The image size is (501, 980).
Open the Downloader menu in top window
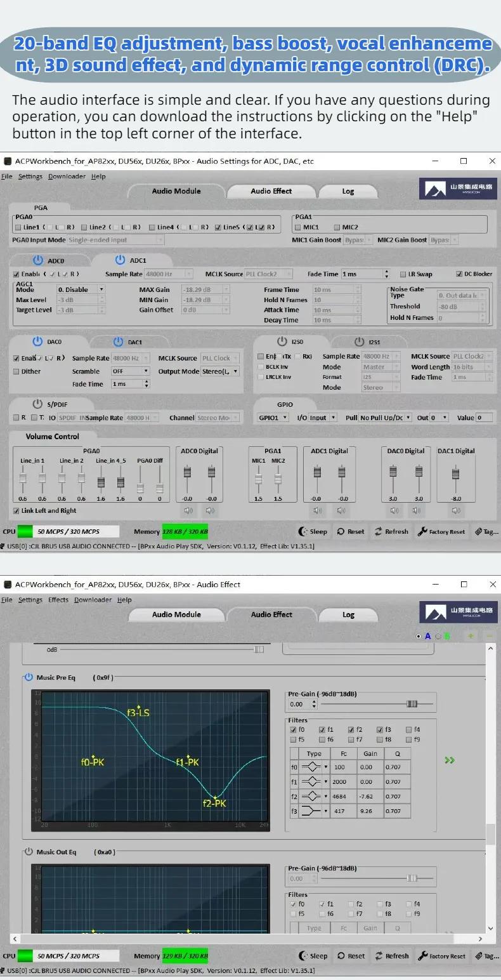point(67,176)
